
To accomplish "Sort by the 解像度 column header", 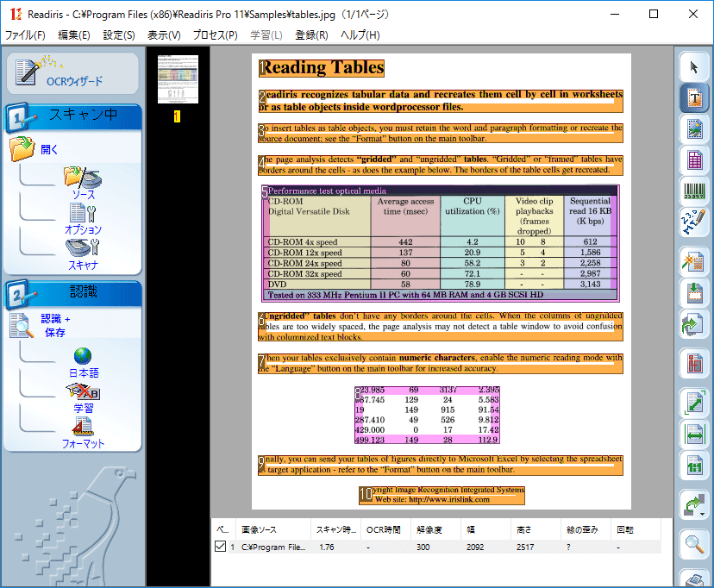I will click(435, 529).
